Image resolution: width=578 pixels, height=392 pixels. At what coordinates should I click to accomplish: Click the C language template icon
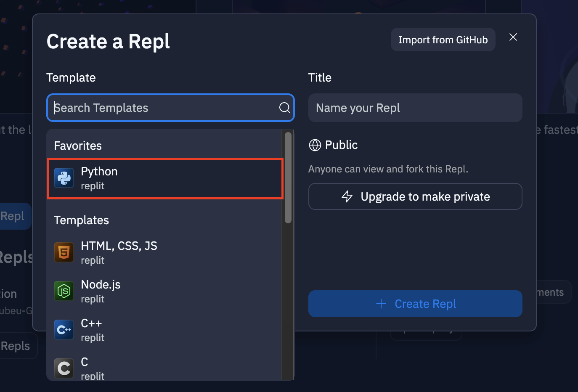point(64,368)
